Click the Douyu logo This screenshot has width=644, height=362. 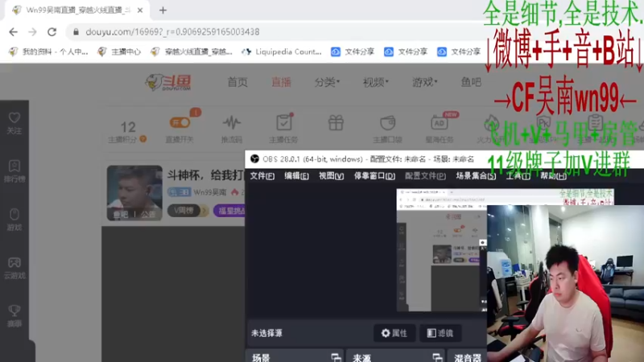pos(168,82)
